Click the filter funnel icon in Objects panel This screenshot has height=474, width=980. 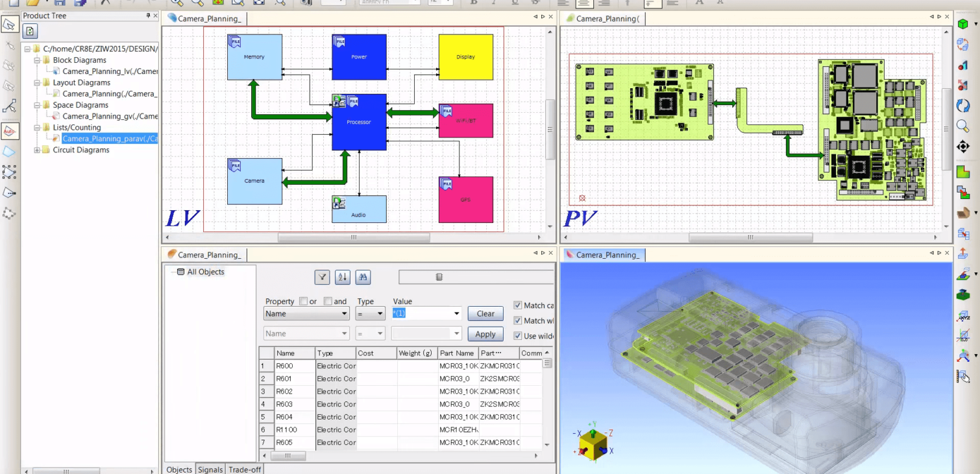[323, 278]
